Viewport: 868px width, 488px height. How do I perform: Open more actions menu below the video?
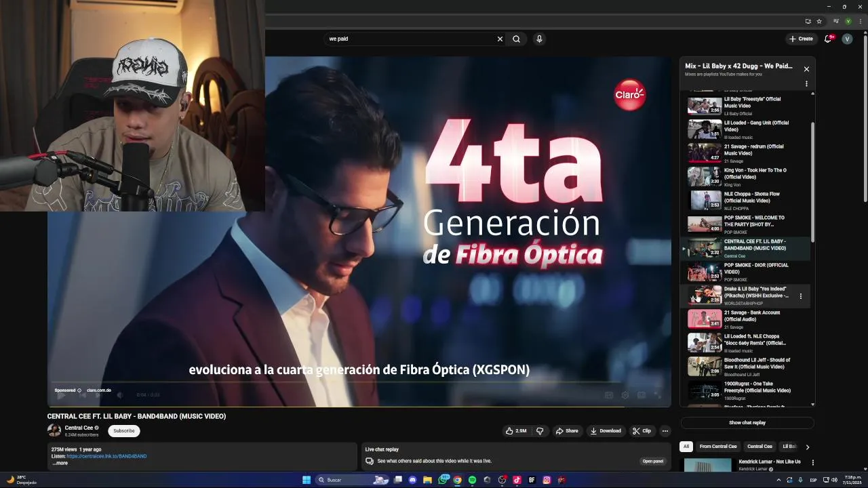tap(665, 431)
